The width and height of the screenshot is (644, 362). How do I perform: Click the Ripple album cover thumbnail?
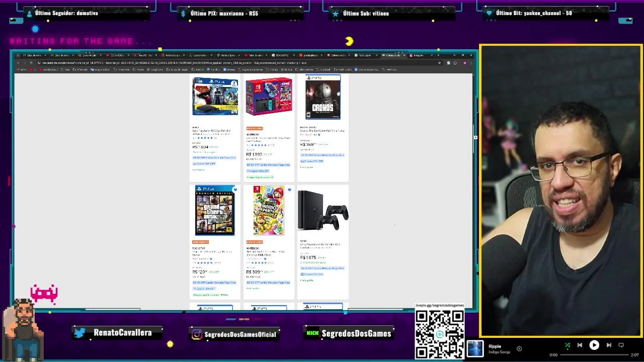(x=475, y=349)
